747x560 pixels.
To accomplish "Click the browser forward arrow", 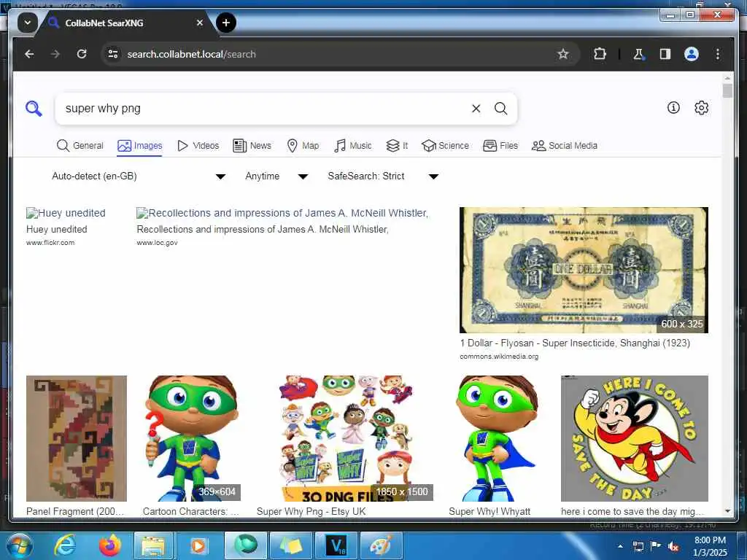I will (x=55, y=54).
